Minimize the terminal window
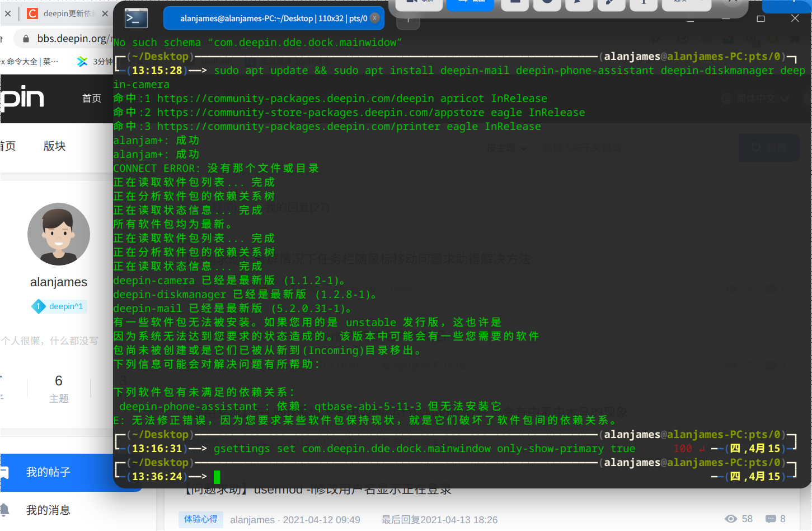This screenshot has width=812, height=531. coord(691,20)
